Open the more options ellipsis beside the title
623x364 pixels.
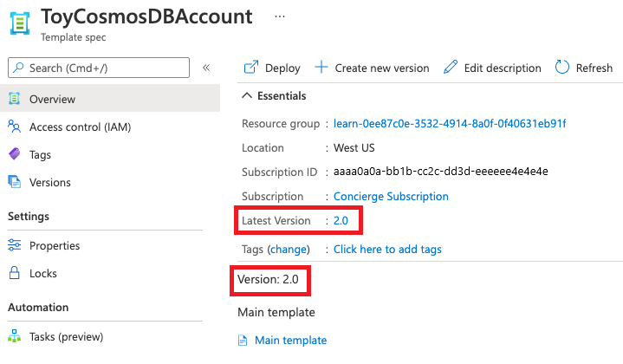[280, 16]
